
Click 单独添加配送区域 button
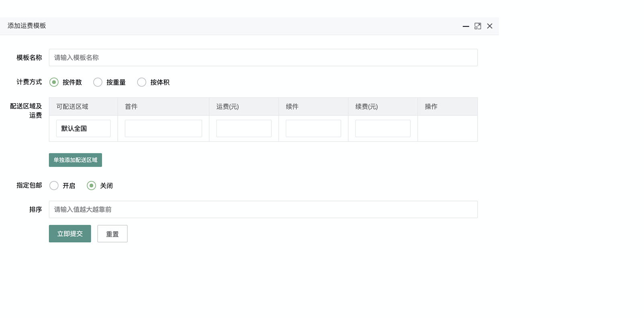76,160
